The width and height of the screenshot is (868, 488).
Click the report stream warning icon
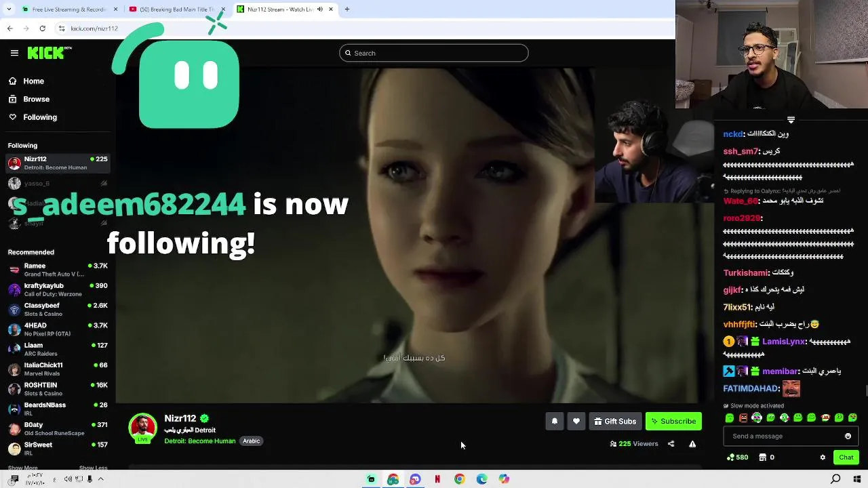coord(692,444)
